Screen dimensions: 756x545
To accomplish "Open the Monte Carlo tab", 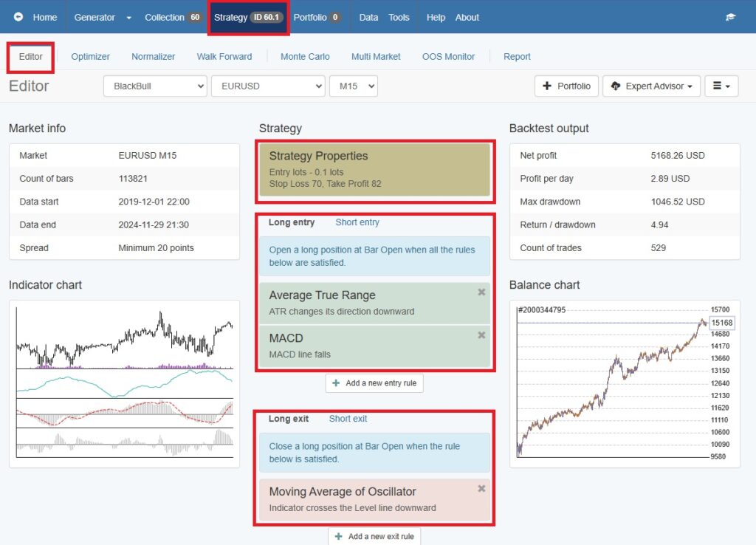I will (x=305, y=57).
